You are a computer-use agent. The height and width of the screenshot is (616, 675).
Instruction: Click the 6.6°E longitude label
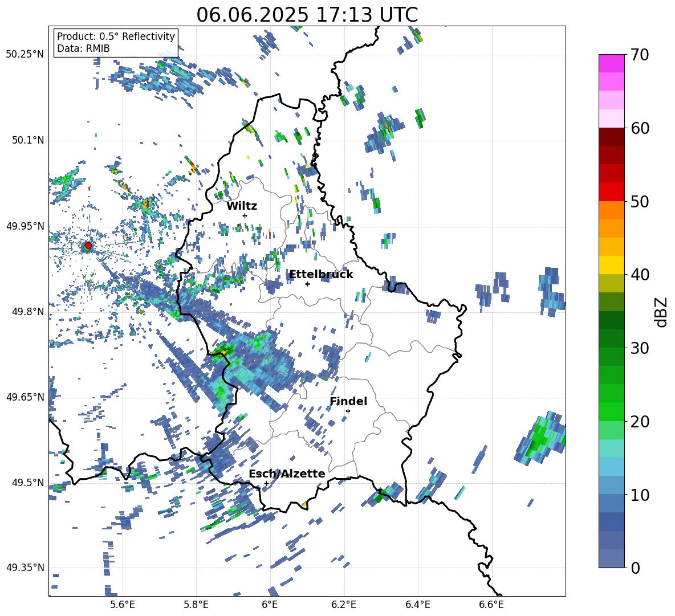coord(491,605)
